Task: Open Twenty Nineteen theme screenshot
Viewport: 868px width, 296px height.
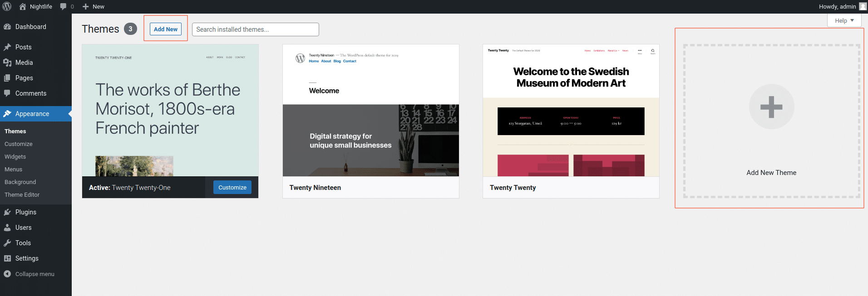Action: [371, 110]
